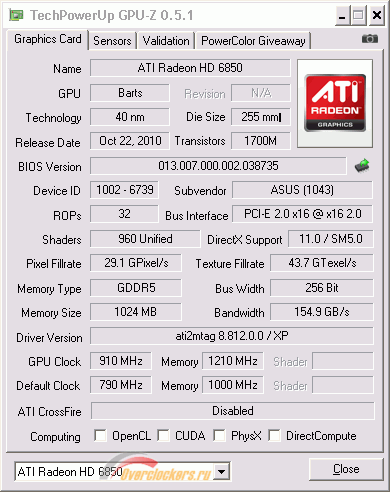Viewport: 390px width, 492px height.
Task: Switch to the Graphics Card tab
Action: click(x=48, y=39)
